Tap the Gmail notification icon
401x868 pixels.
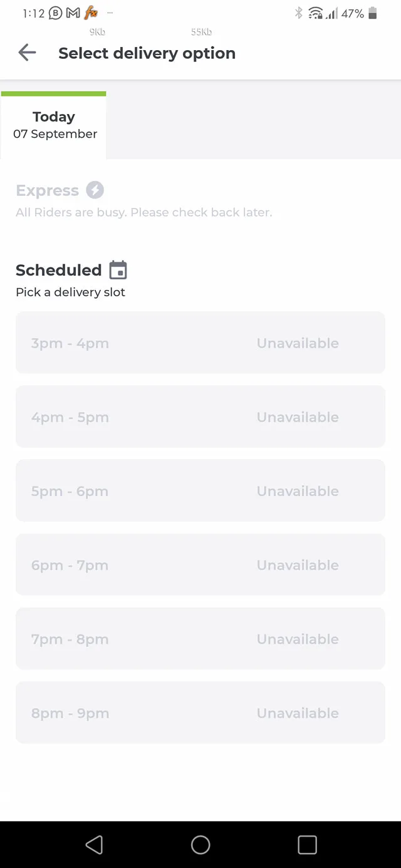[x=73, y=13]
